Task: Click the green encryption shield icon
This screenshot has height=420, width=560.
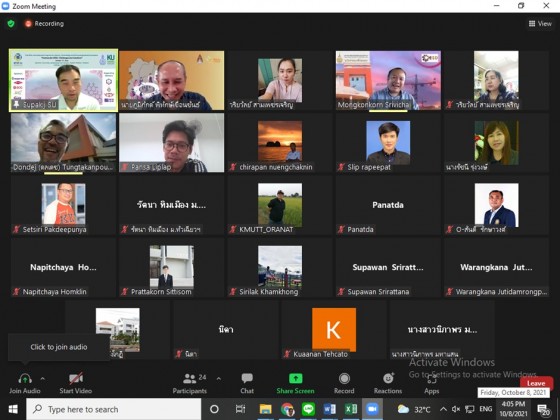Action: coord(11,24)
